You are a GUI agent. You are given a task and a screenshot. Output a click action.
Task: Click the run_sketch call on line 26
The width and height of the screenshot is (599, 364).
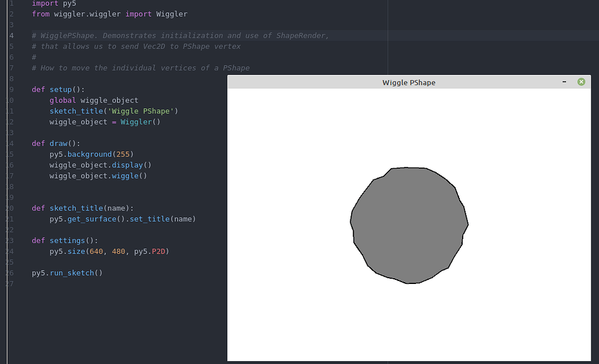(x=71, y=273)
